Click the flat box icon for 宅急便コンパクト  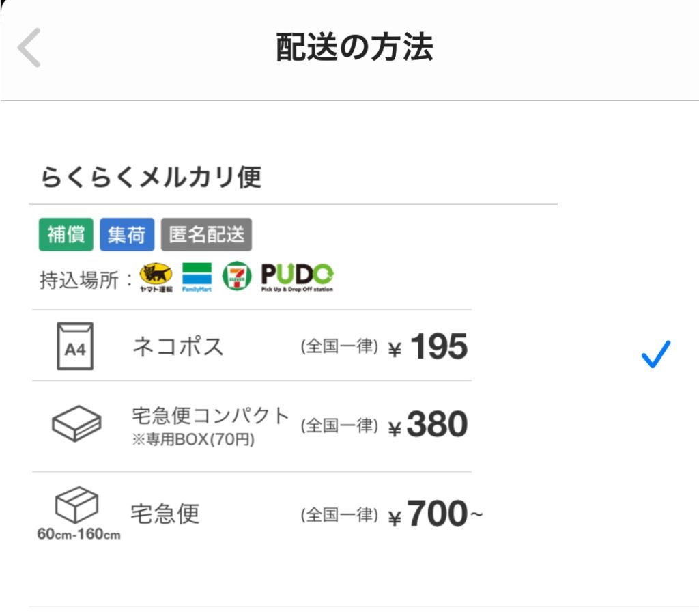click(x=76, y=423)
